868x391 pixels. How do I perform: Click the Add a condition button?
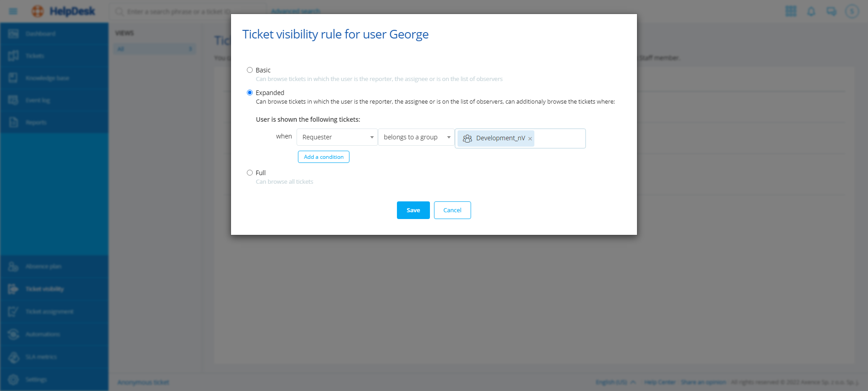click(x=323, y=157)
